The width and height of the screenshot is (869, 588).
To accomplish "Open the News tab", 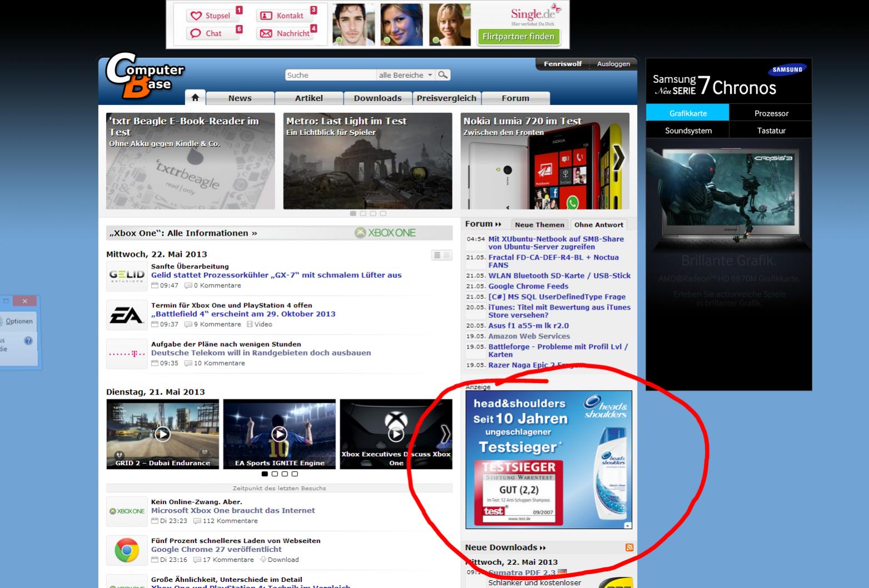I will [240, 98].
